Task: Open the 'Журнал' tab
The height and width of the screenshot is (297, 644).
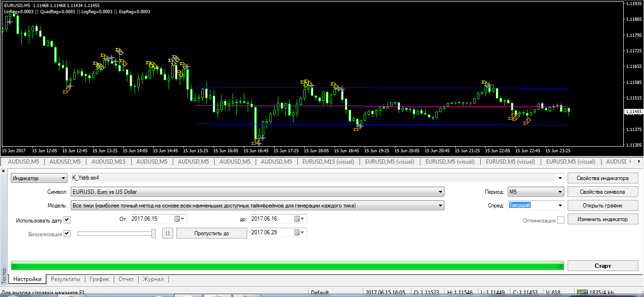Action: point(153,279)
